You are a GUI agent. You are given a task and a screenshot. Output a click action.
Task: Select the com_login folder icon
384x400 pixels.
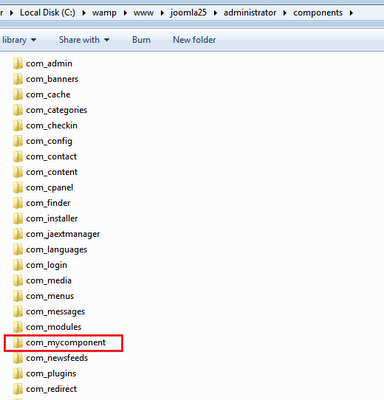18,265
